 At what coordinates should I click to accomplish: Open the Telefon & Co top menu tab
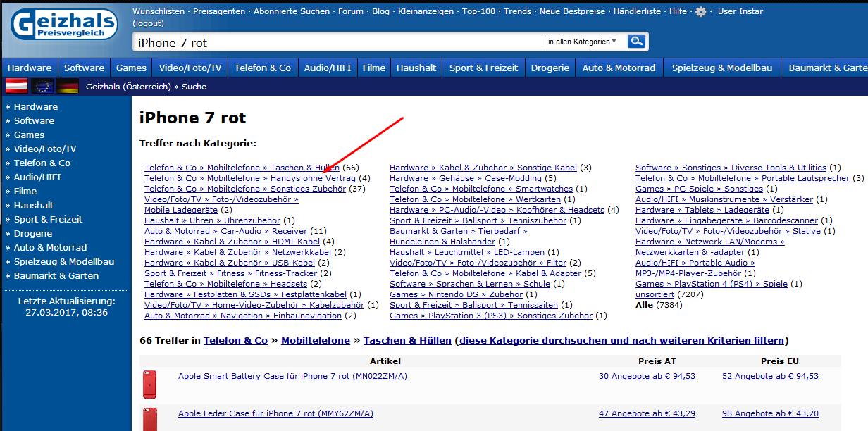click(263, 68)
